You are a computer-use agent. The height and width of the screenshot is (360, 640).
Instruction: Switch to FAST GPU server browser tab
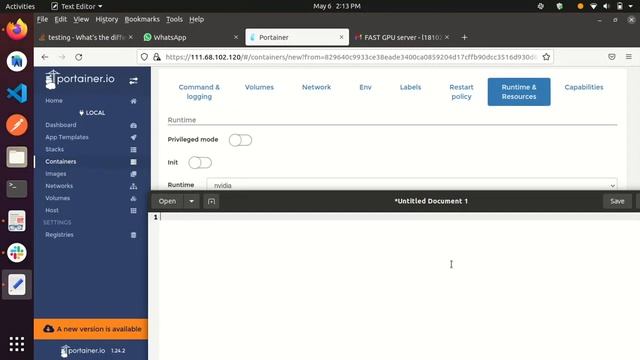402,37
